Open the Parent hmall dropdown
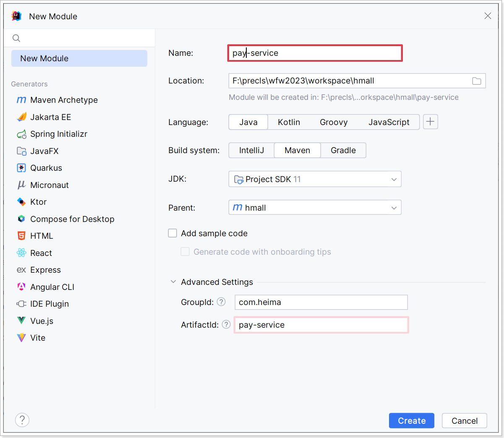Viewport: 504px width, 438px height. [x=315, y=208]
